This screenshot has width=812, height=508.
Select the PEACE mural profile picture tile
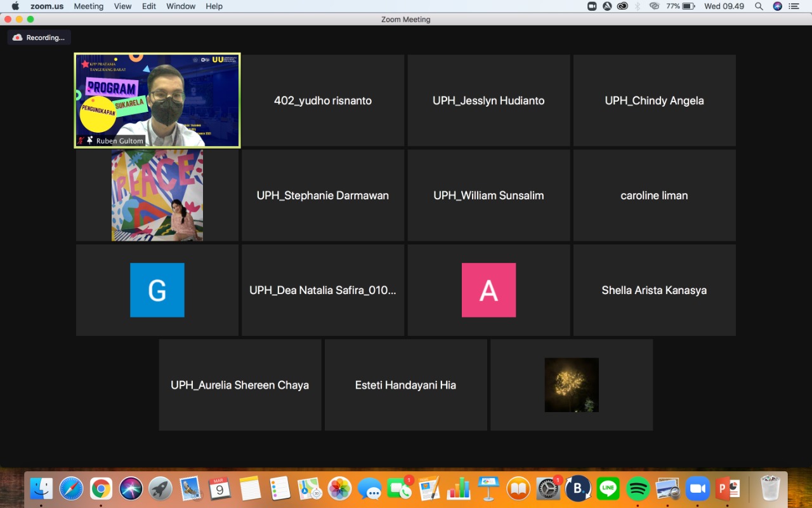(x=157, y=196)
